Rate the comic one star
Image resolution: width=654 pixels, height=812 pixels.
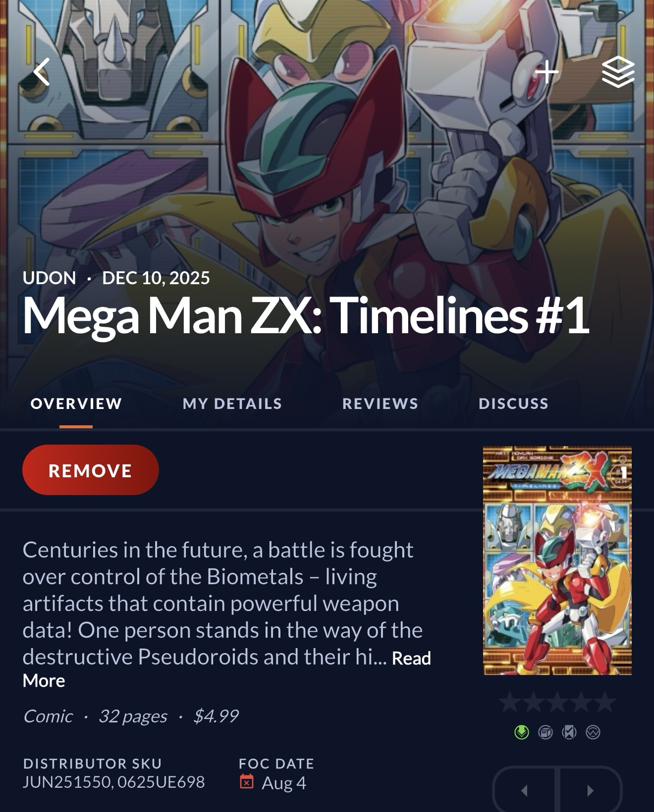pos(510,702)
